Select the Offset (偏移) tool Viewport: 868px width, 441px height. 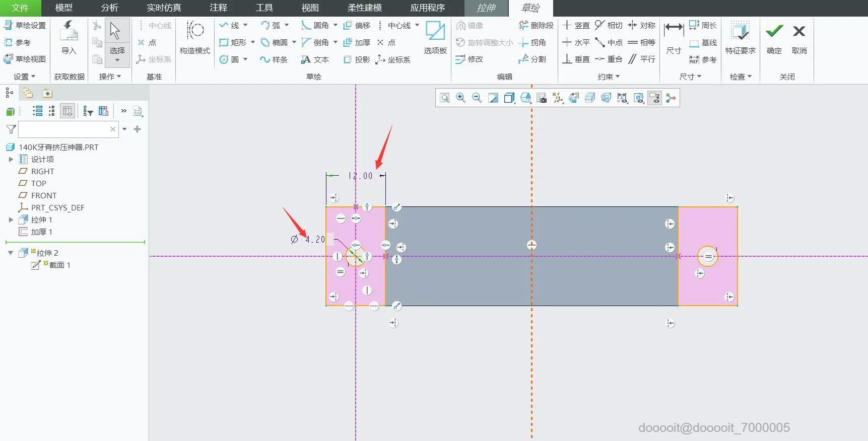point(357,25)
